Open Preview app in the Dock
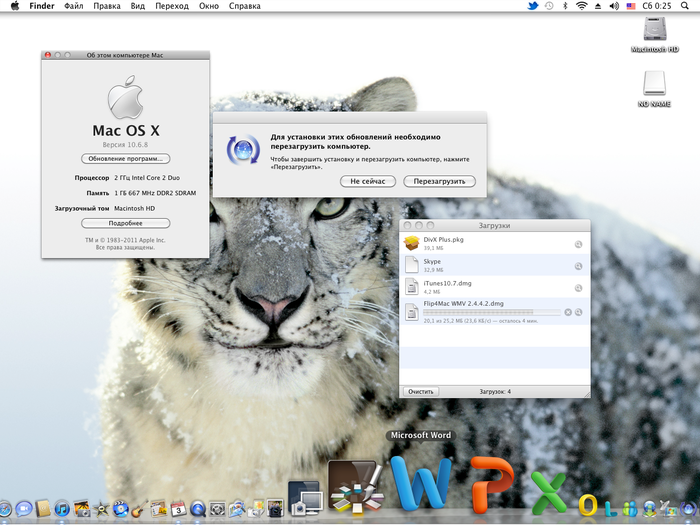 [237, 508]
